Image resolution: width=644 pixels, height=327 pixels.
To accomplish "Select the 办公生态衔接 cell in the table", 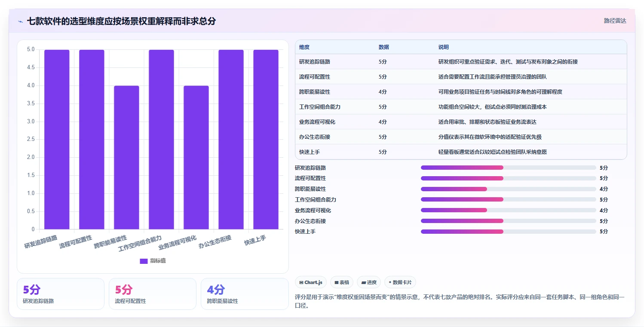I will [315, 137].
